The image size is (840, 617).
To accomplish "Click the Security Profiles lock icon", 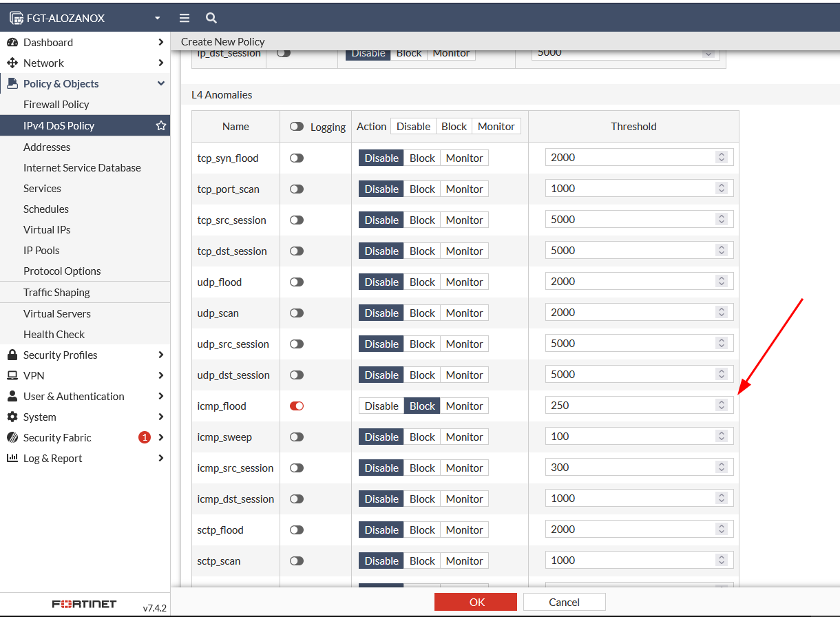I will click(12, 355).
